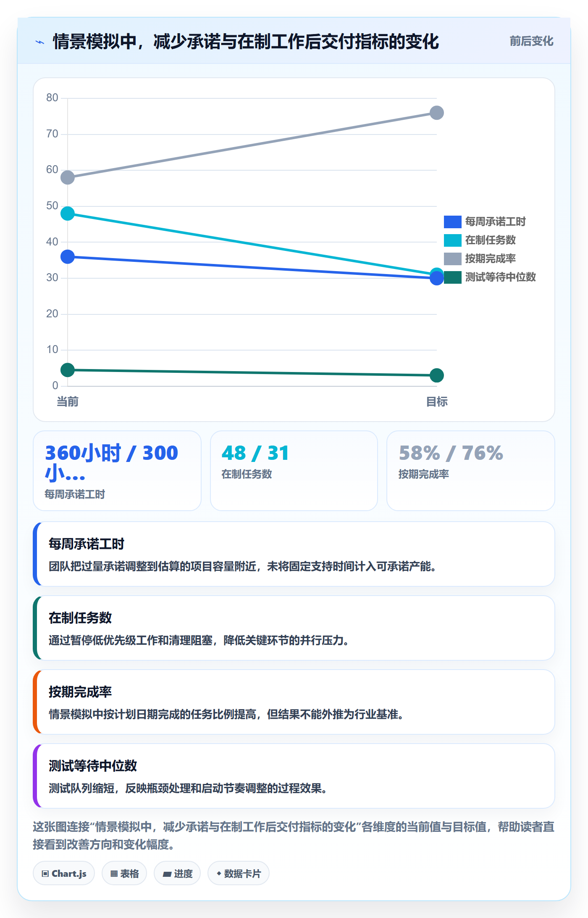Screen dimensions: 588x918
Task: Click the footer caption starting with 这张图连接
Action: click(x=294, y=835)
